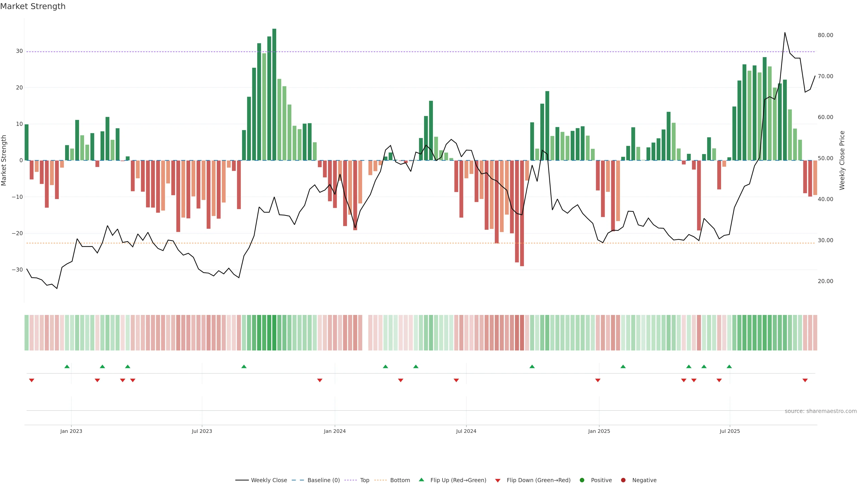Click Flip Up green triangle legend icon
This screenshot has height=488, width=868.
tap(421, 480)
